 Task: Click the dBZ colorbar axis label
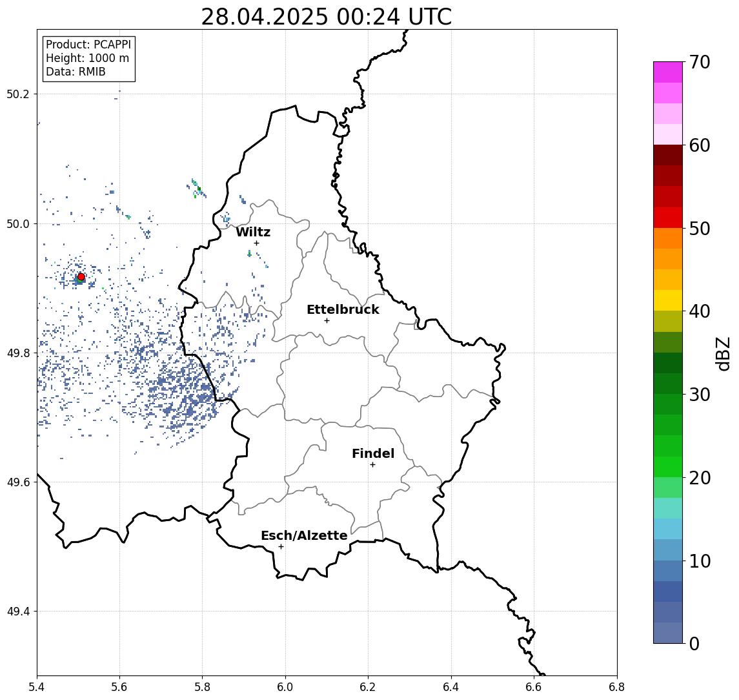tap(723, 353)
